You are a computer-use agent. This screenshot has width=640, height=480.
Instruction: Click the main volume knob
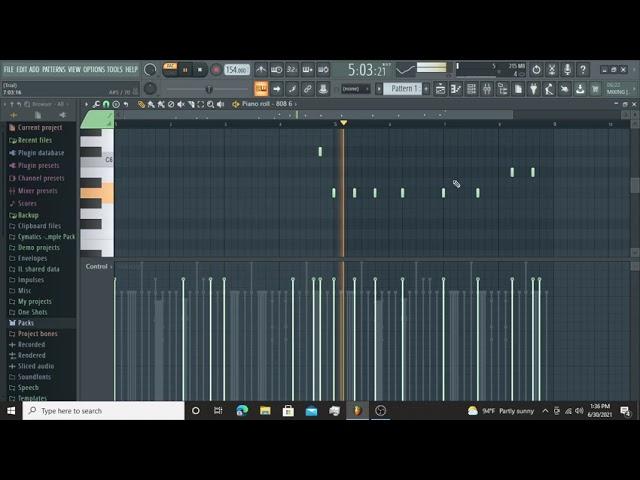(x=150, y=70)
